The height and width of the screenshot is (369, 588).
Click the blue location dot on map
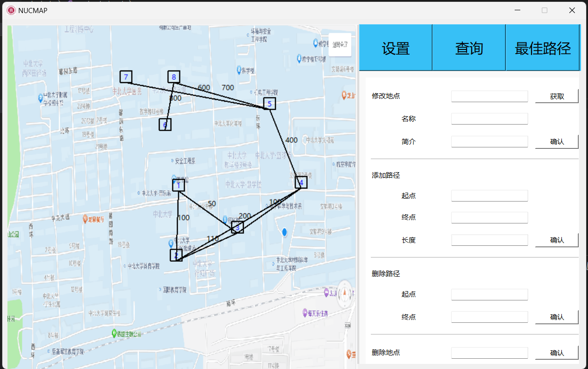(284, 232)
